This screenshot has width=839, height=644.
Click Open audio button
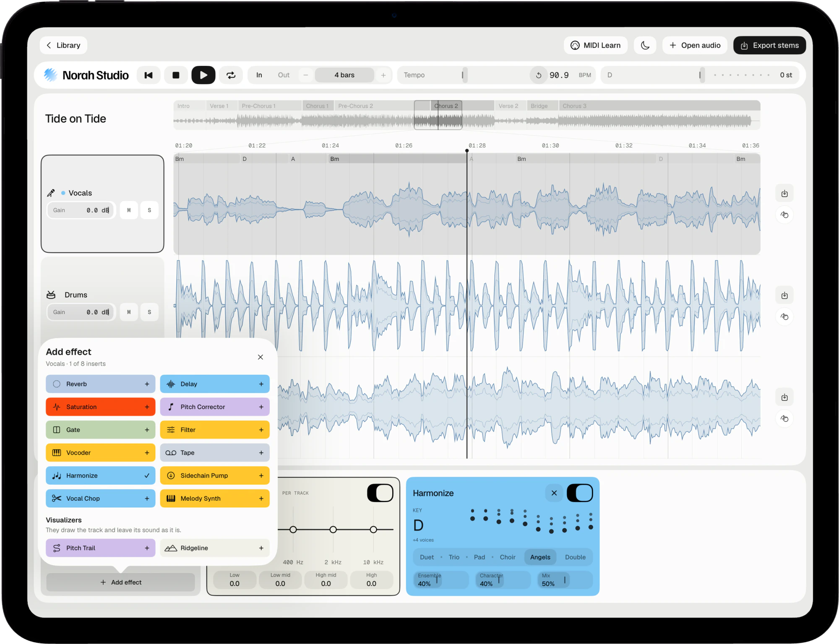695,45
